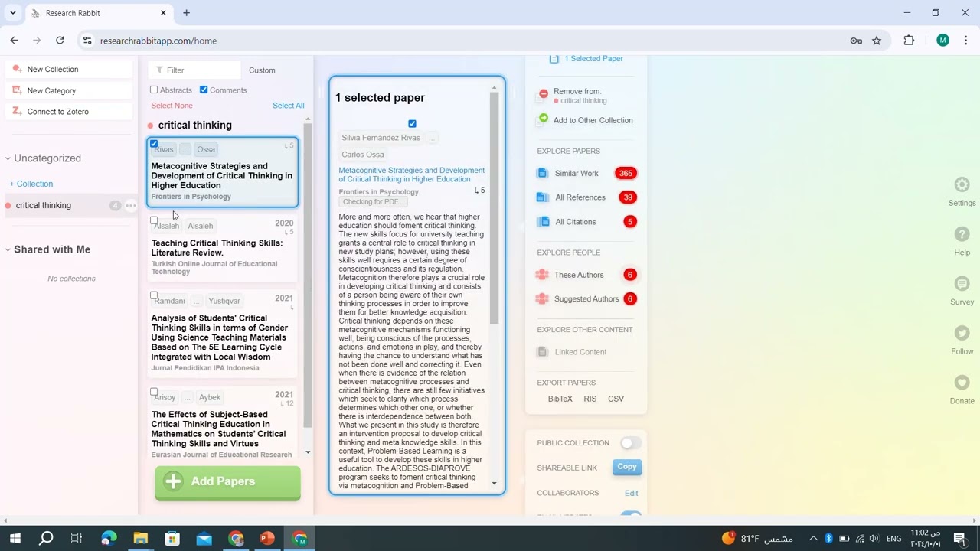The height and width of the screenshot is (551, 980).
Task: Export papers as RIS
Action: (590, 399)
